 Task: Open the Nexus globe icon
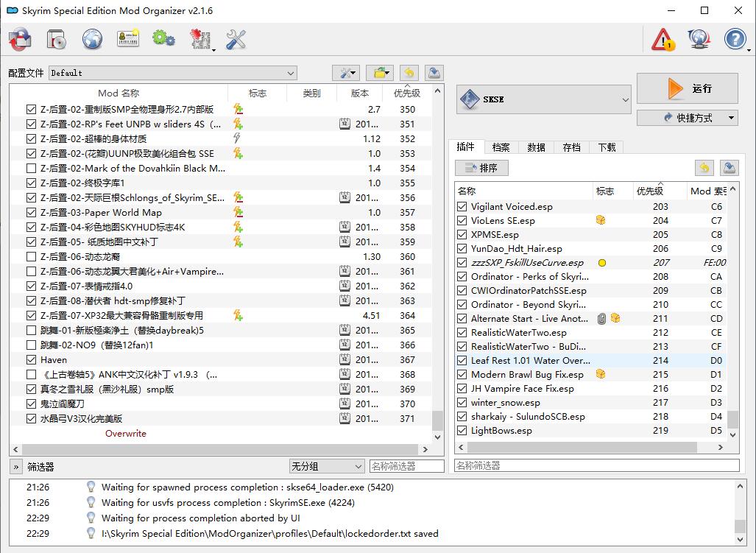coord(92,39)
